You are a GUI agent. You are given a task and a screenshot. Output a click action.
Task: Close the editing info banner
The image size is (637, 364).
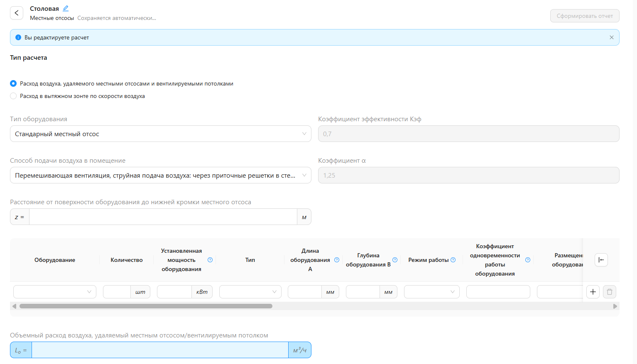click(611, 37)
